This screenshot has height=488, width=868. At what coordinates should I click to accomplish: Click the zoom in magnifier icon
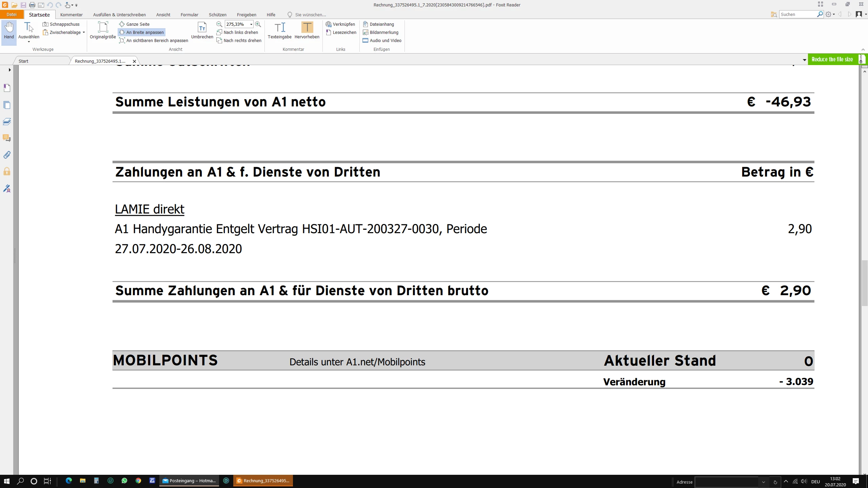pos(258,24)
